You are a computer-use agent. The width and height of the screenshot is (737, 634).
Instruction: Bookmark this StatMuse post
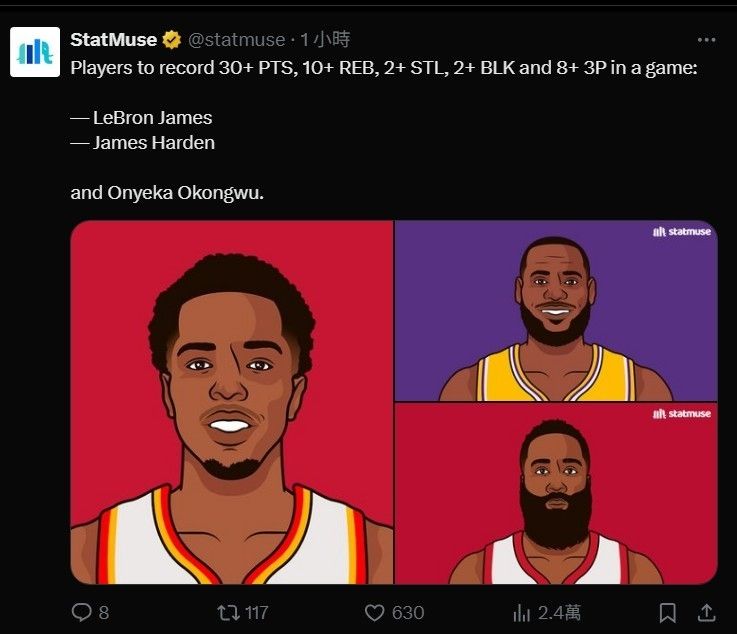(668, 612)
